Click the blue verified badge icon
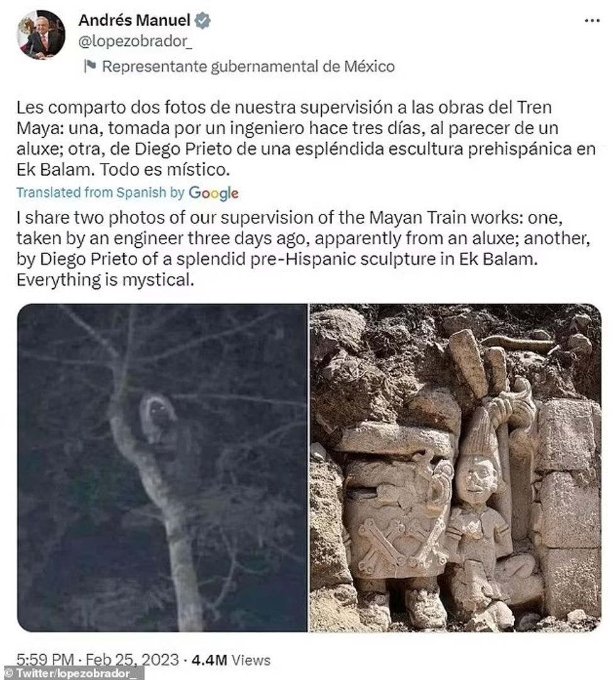This screenshot has height=680, width=616. click(202, 20)
